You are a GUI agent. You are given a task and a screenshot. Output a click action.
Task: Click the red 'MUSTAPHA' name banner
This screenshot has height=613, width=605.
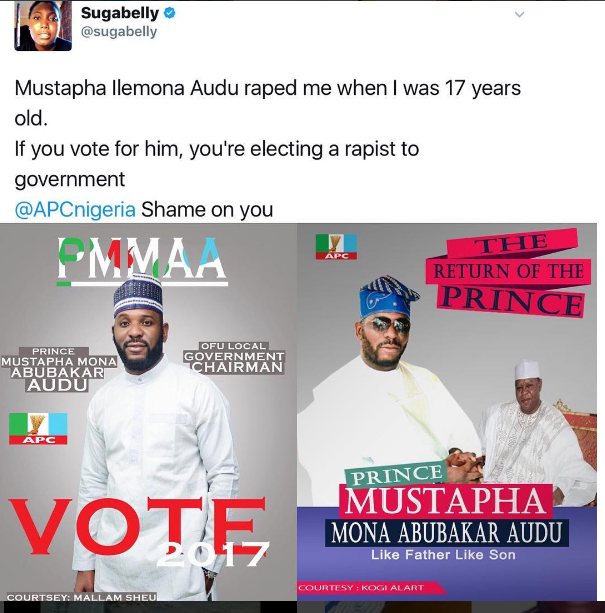444,501
